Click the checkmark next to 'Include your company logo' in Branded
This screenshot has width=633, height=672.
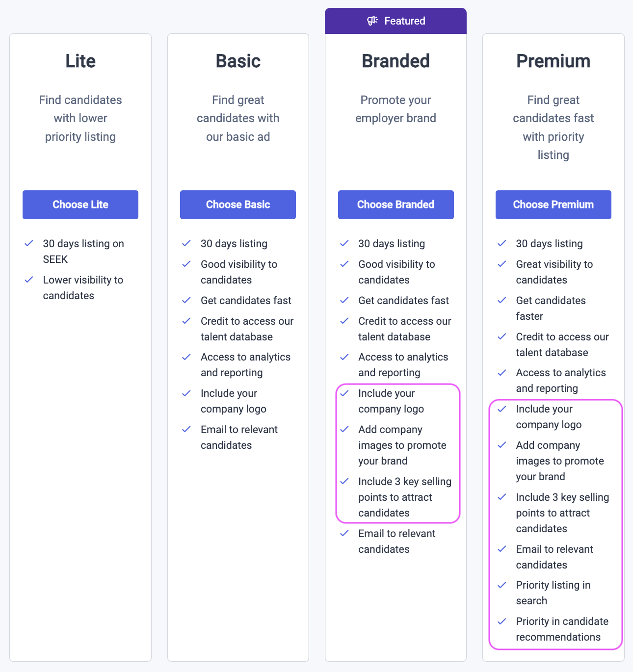pyautogui.click(x=344, y=393)
